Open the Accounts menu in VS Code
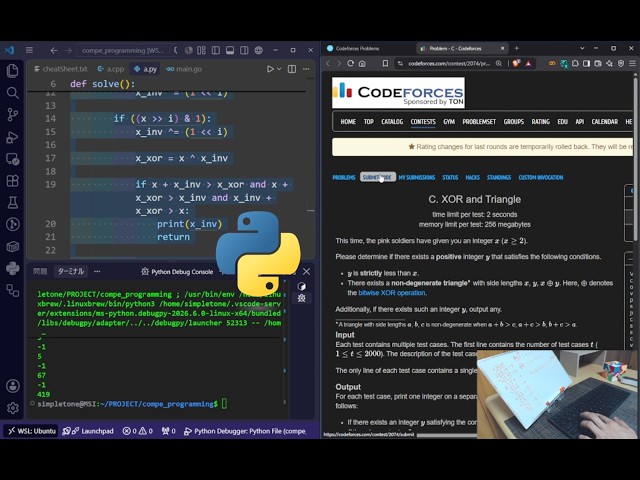This screenshot has height=480, width=640. click(13, 386)
